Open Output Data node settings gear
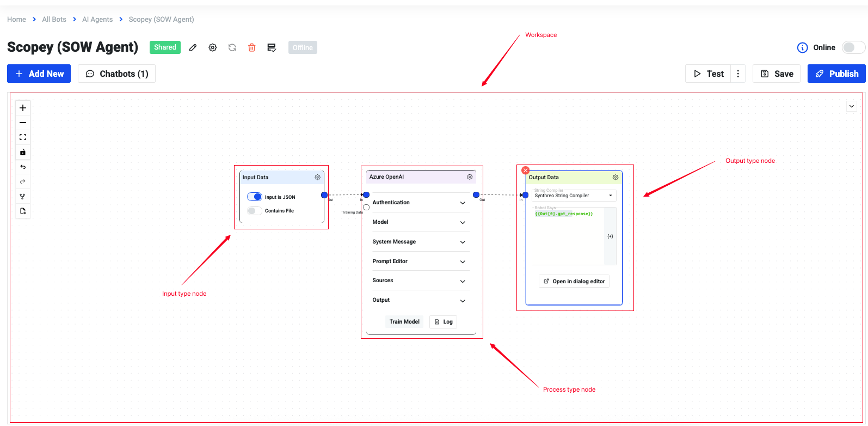Viewport: 868px width, 426px height. pos(615,177)
